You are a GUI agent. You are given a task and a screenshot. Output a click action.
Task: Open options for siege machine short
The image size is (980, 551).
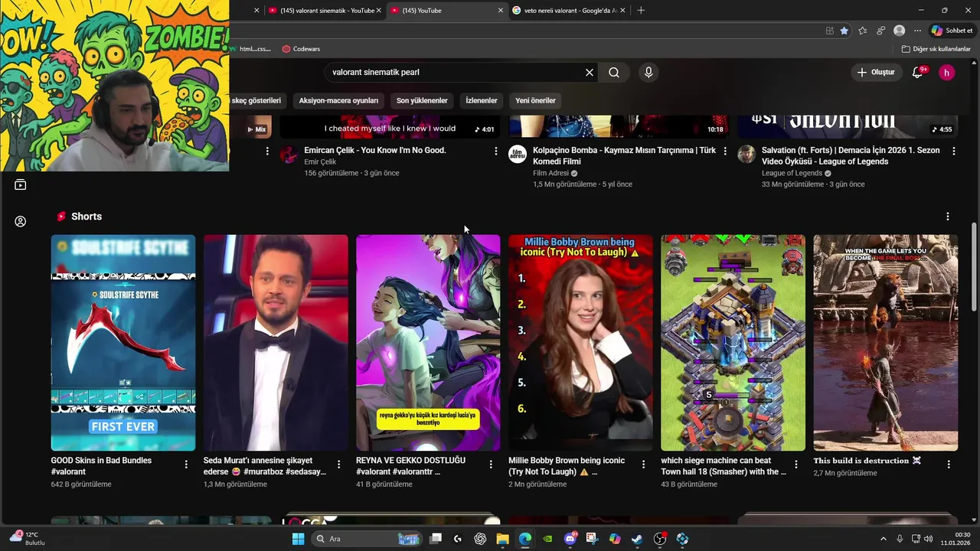(x=796, y=464)
